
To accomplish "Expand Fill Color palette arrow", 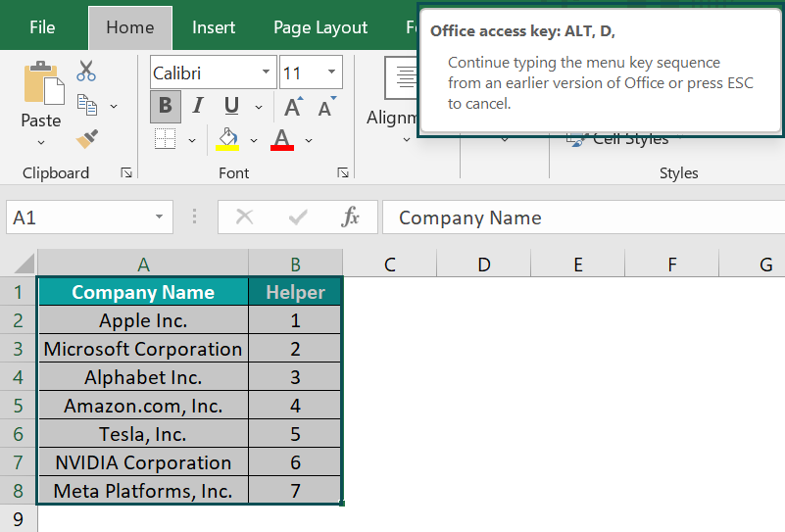I will pos(254,141).
